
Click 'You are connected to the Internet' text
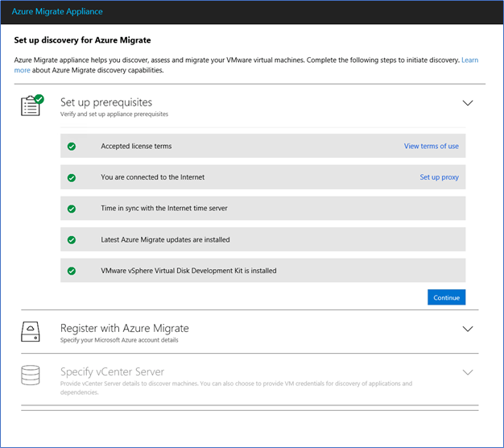(x=153, y=177)
